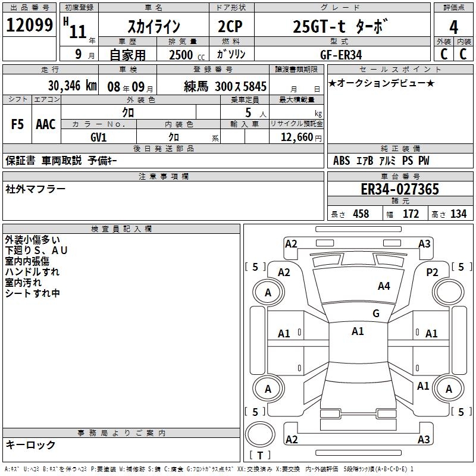Select model code GF-ER34

pyautogui.click(x=341, y=55)
